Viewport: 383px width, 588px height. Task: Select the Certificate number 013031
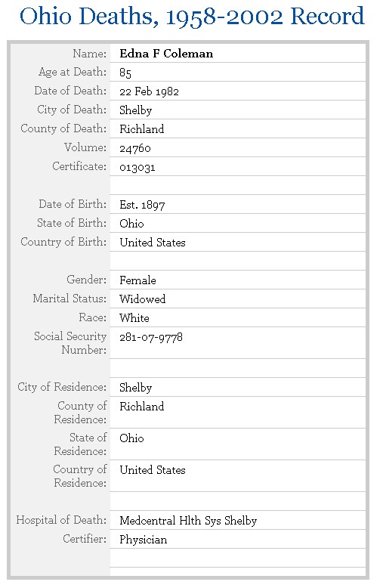point(137,167)
